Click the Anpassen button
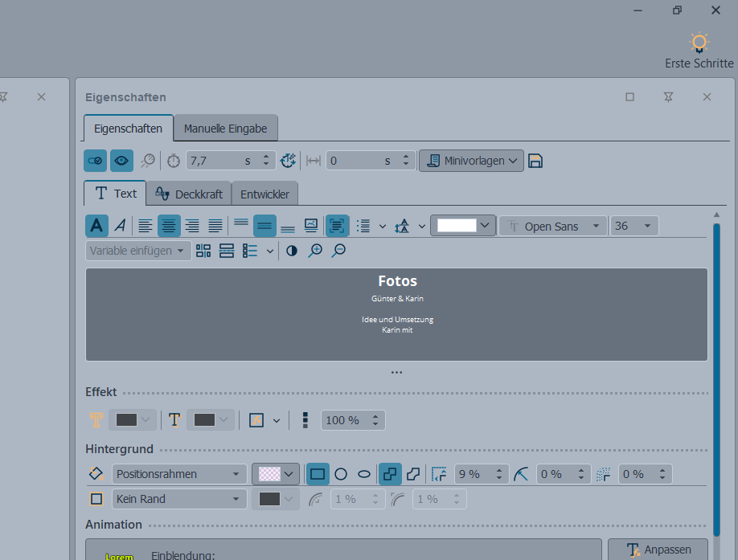The width and height of the screenshot is (738, 560). (658, 550)
